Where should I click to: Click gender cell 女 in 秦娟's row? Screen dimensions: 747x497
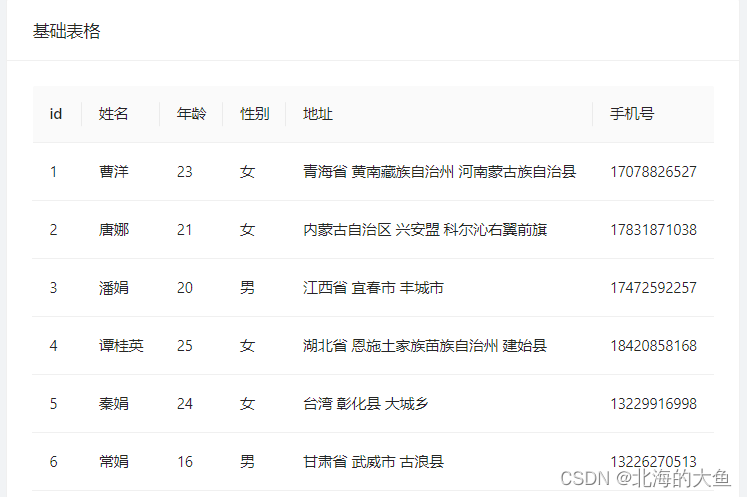coord(247,404)
